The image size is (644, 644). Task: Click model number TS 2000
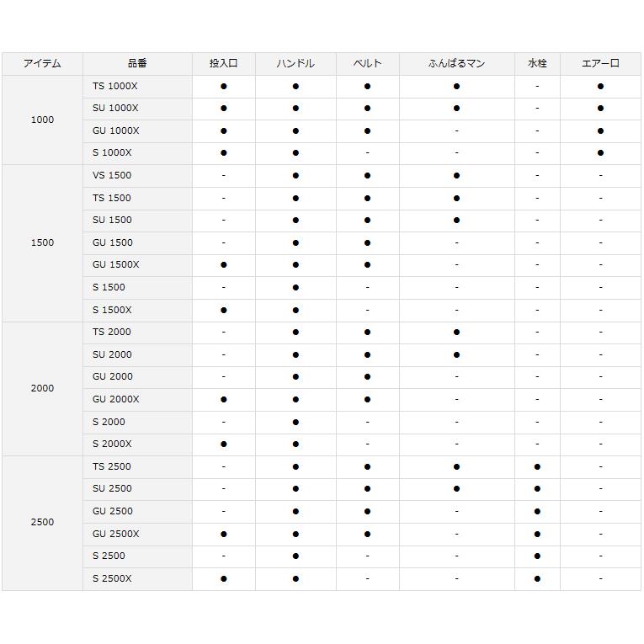[112, 332]
